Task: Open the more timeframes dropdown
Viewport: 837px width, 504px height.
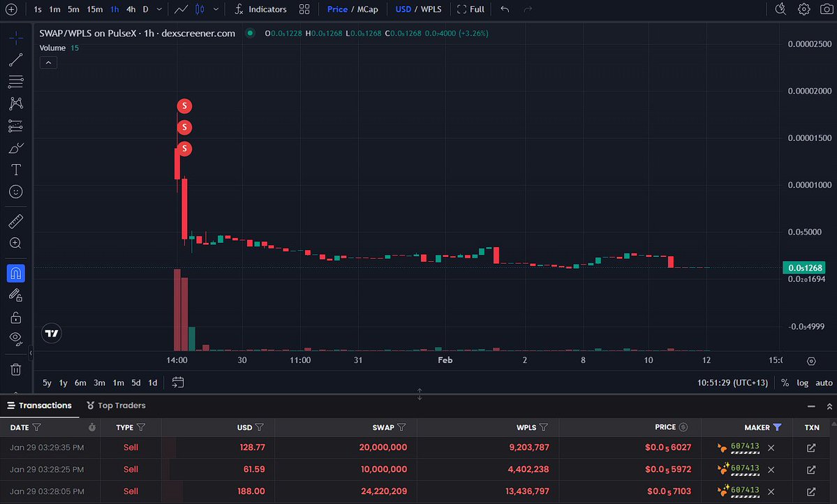Action: tap(159, 9)
